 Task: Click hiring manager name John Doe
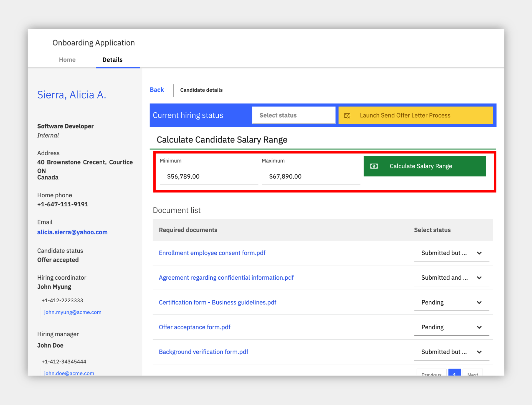(x=50, y=345)
